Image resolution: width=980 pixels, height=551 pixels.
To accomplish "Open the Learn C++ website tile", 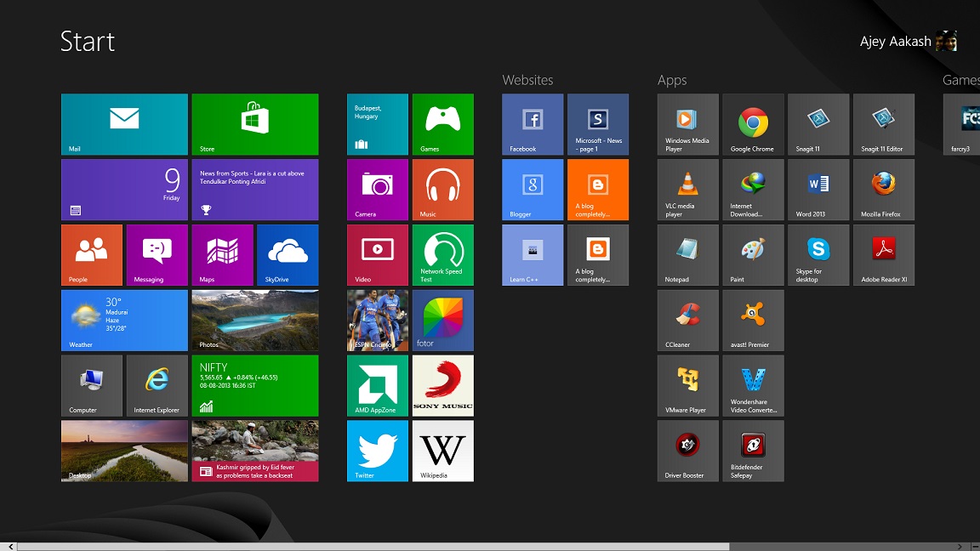I will (533, 255).
